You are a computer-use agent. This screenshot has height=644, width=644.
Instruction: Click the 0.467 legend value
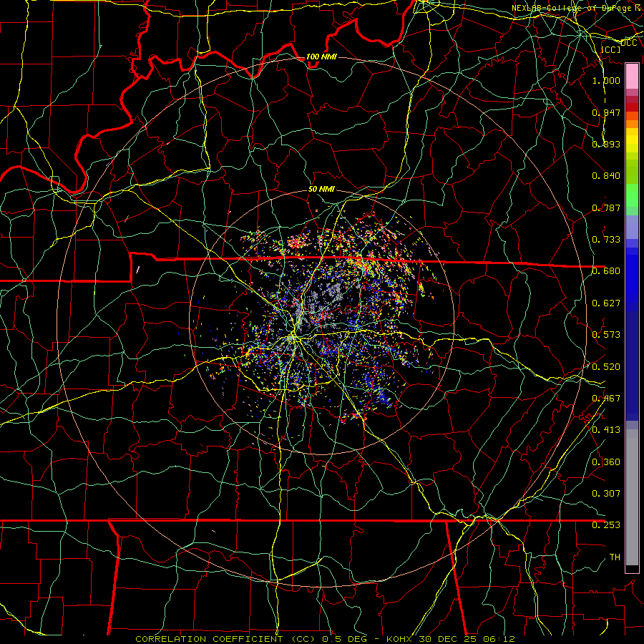pyautogui.click(x=606, y=398)
